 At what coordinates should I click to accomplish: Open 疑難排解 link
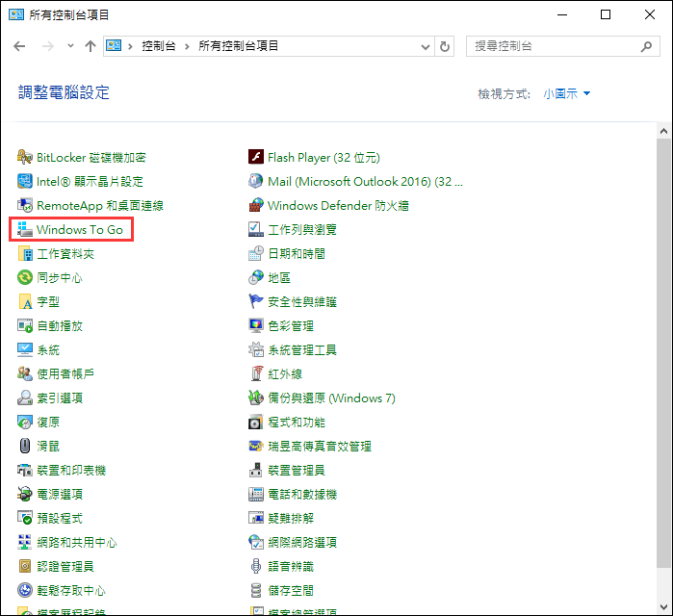[291, 518]
